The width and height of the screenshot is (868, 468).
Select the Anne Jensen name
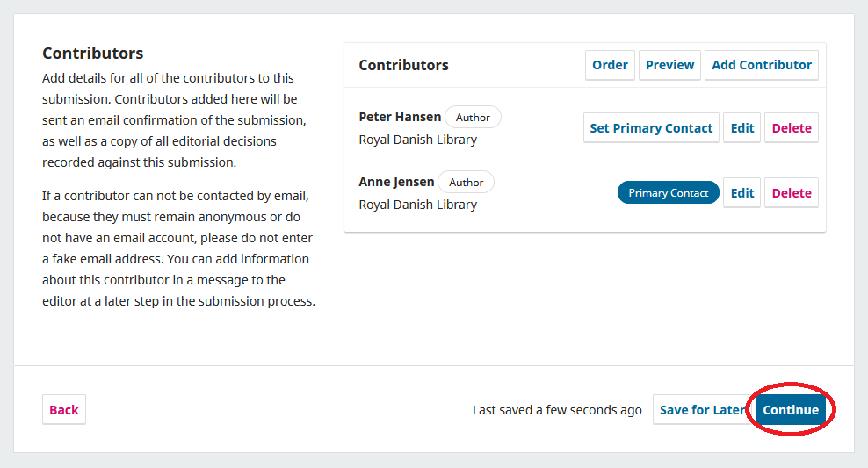[x=396, y=182]
